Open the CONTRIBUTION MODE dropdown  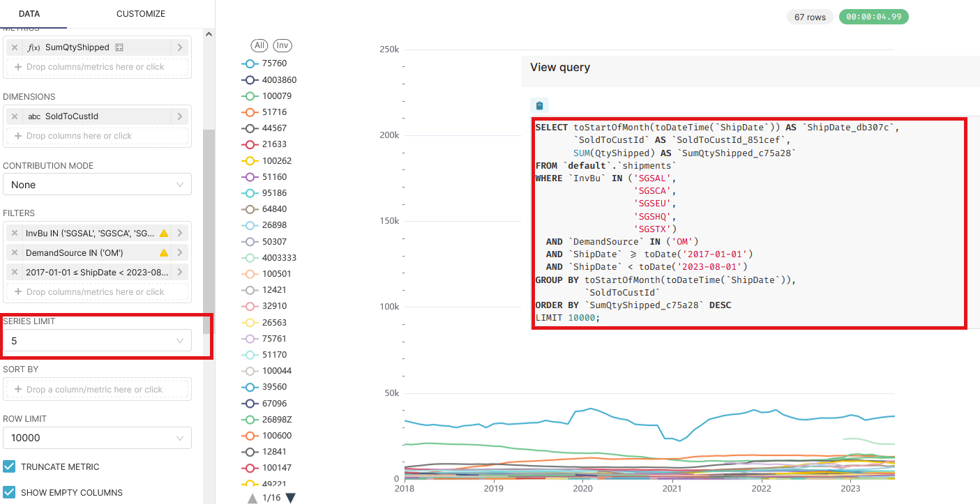point(97,184)
